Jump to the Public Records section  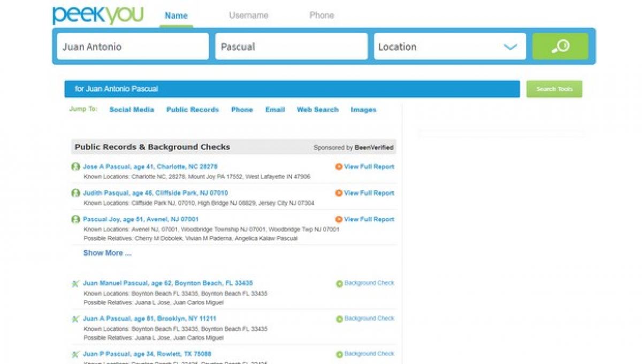click(192, 110)
